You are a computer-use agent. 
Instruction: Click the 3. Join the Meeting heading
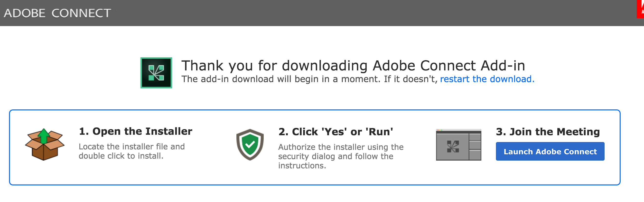click(548, 132)
